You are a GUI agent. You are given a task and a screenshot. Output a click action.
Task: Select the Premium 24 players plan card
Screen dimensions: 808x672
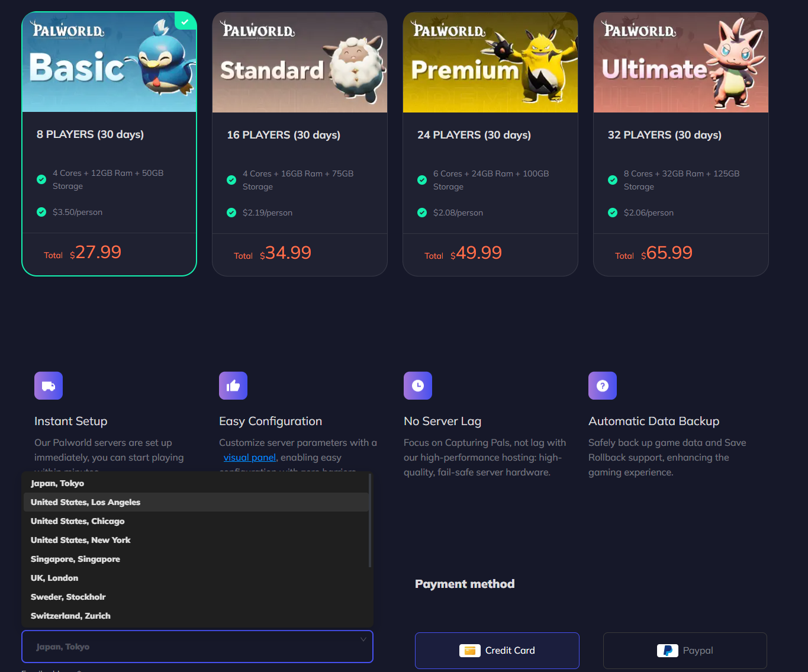[490, 144]
